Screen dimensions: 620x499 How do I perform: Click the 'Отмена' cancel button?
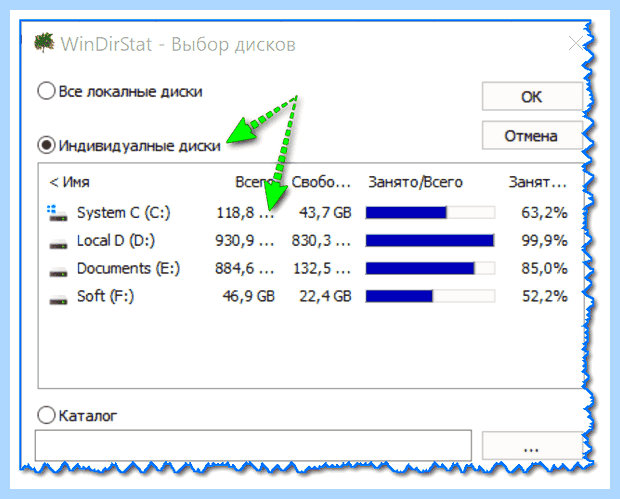point(531,136)
